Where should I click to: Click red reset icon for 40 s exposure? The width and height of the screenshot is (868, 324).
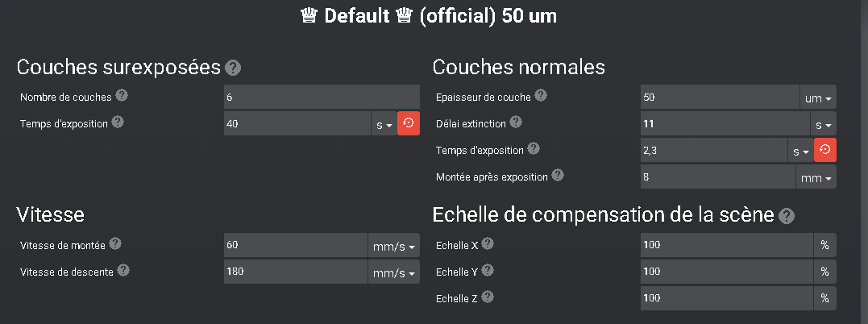coord(409,123)
